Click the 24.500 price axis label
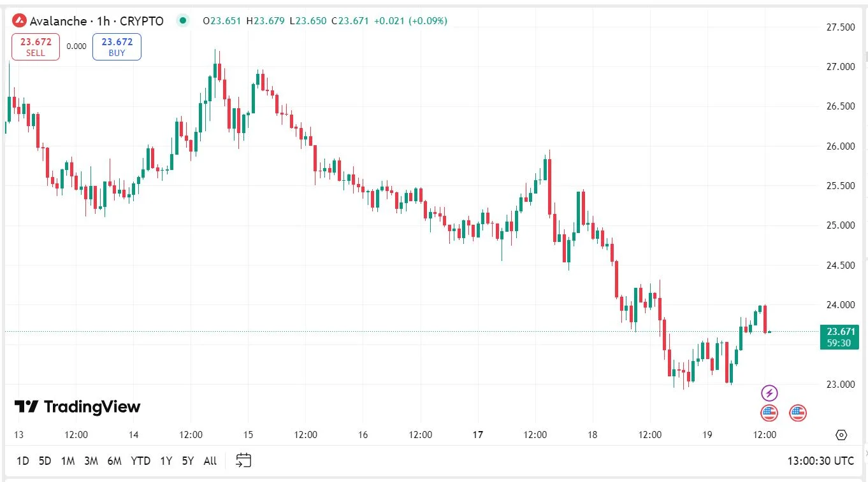 tap(840, 266)
